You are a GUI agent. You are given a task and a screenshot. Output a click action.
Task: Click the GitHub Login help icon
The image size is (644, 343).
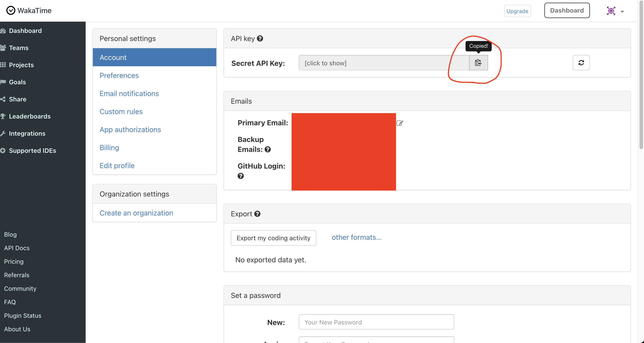(240, 176)
